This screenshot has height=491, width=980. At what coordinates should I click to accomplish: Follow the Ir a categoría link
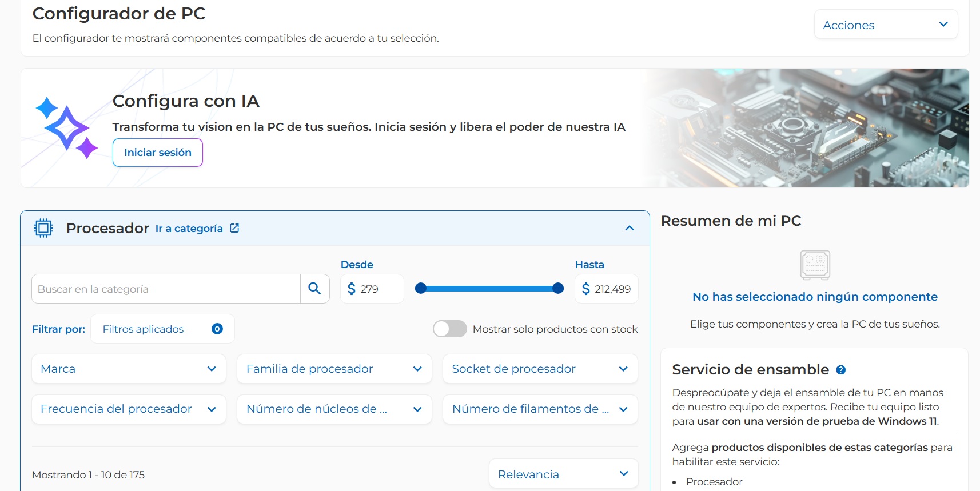point(189,229)
